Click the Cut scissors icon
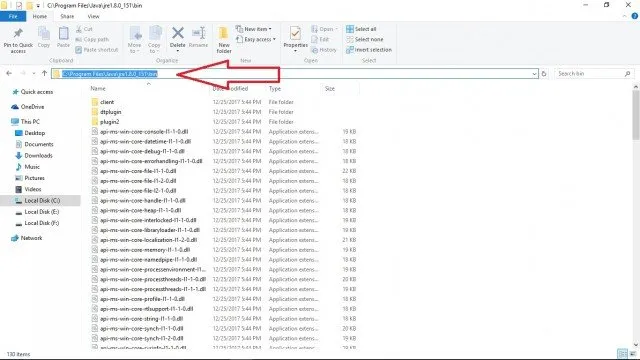The image size is (640, 360). [x=79, y=29]
